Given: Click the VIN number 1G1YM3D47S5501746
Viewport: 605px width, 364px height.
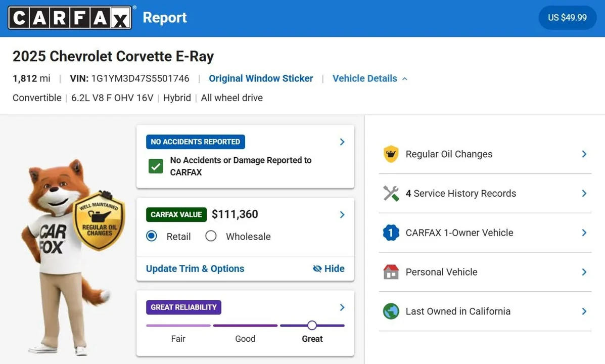Looking at the screenshot, I should pyautogui.click(x=140, y=78).
